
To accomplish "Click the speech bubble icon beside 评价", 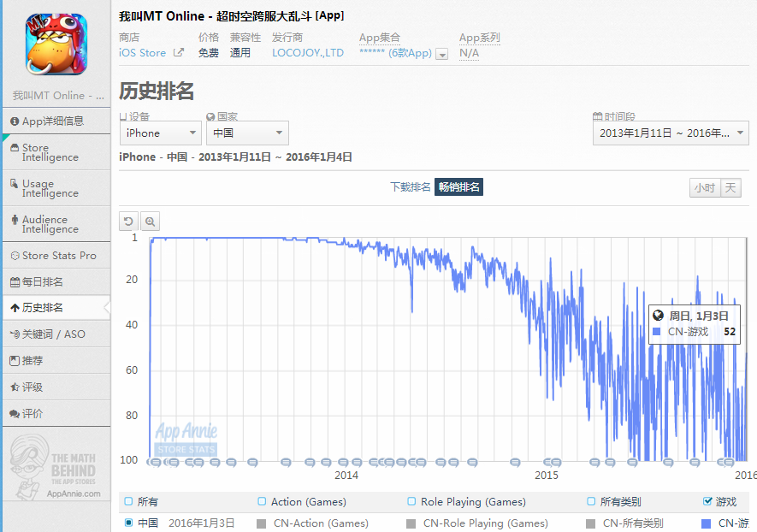I will pyautogui.click(x=15, y=414).
